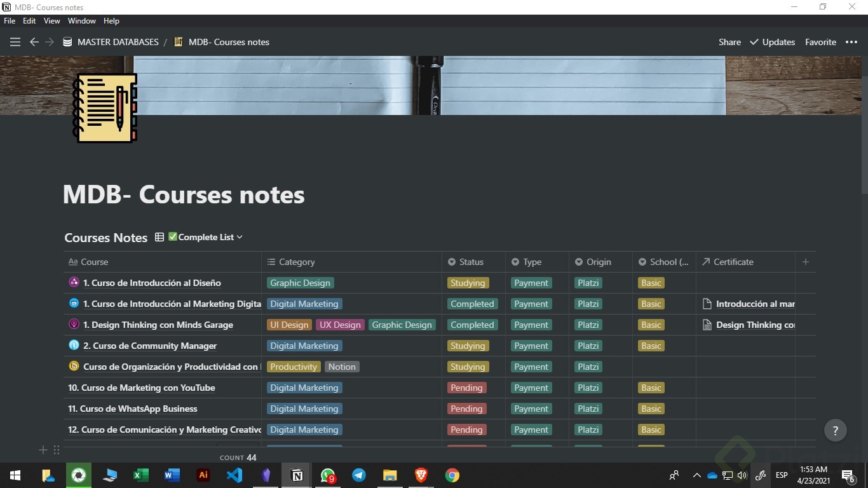
Task: Open the File menu
Action: pos(10,21)
